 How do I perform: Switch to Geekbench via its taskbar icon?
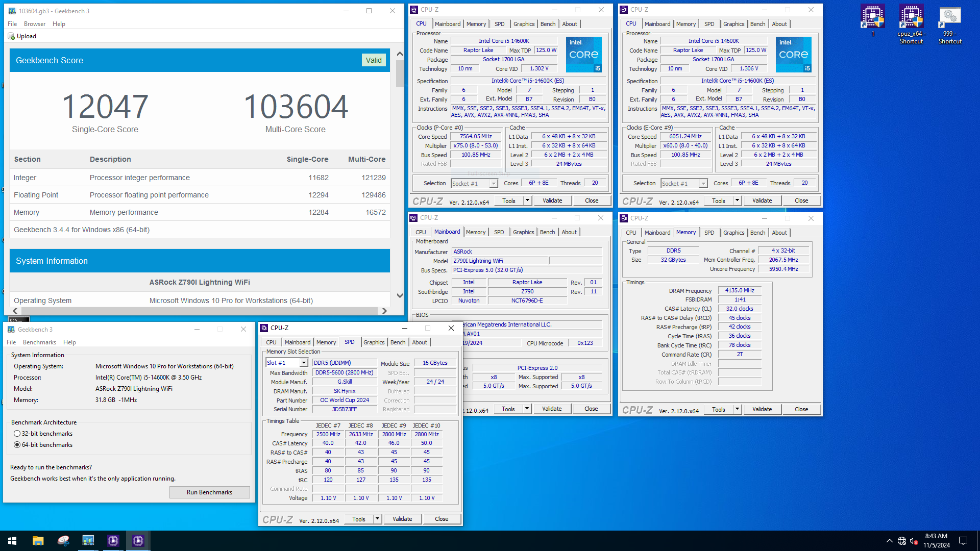point(88,541)
